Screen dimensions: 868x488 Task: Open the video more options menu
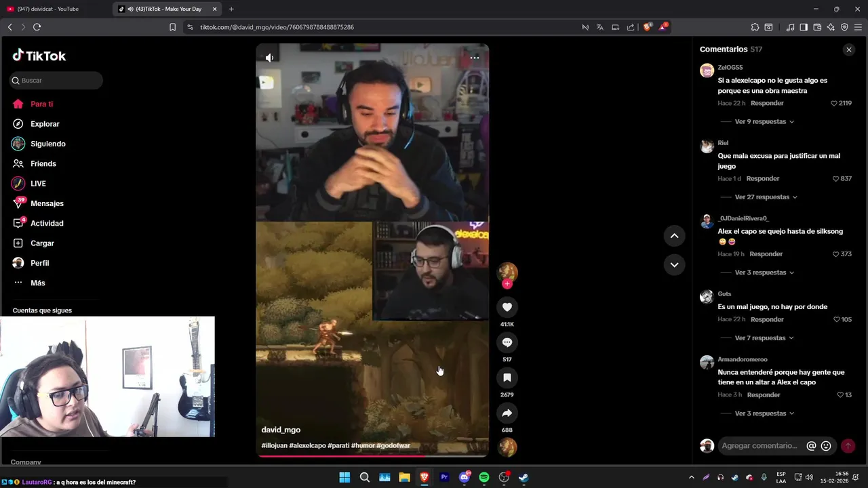(x=475, y=58)
